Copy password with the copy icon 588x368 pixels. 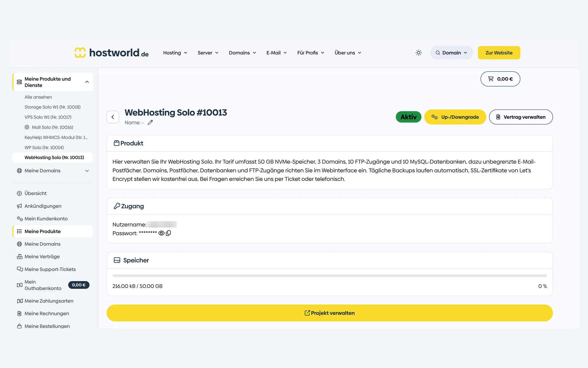pos(168,233)
